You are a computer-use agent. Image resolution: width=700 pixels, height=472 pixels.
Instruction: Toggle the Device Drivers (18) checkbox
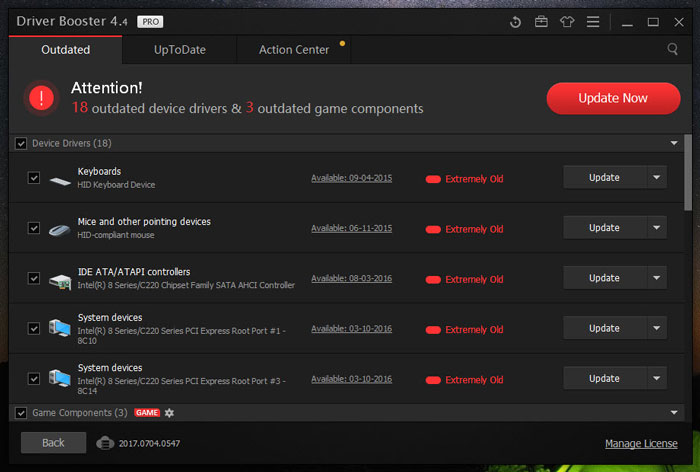(x=21, y=143)
